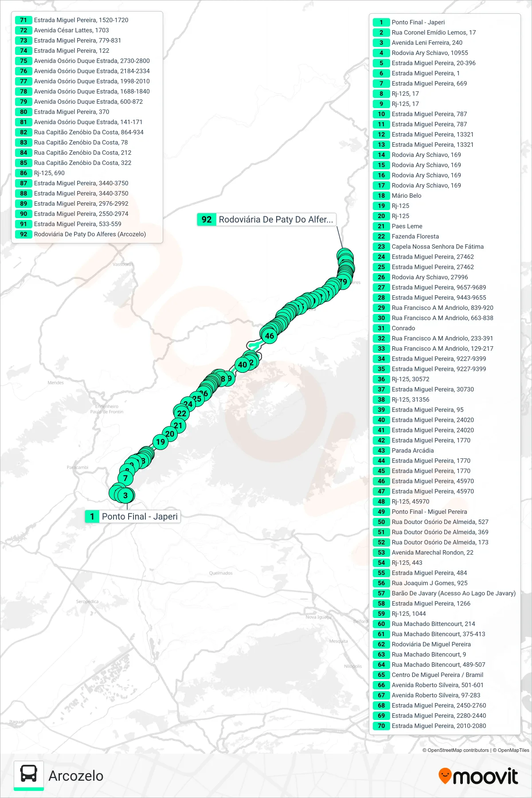Click map stop marker 19
Viewport: 532px width, 798px height.
[160, 442]
